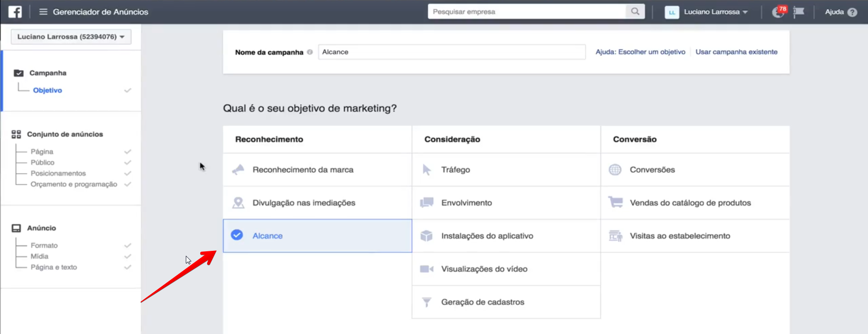Click the checkmark beside Objetivo step
This screenshot has width=868, height=334.
click(128, 90)
